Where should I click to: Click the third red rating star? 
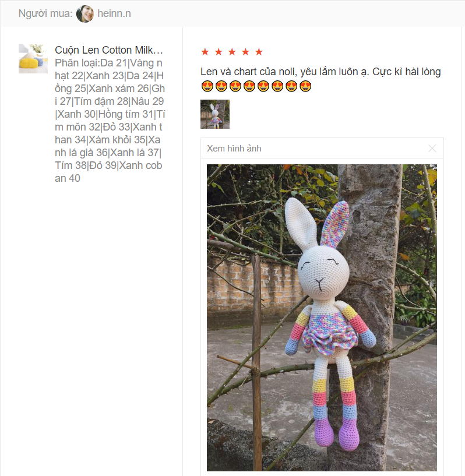[x=232, y=52]
